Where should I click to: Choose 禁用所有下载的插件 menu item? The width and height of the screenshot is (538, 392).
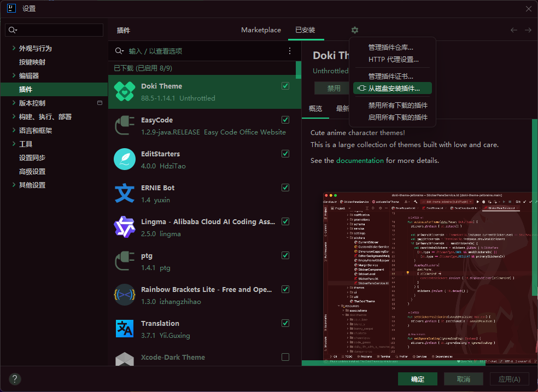(x=393, y=106)
